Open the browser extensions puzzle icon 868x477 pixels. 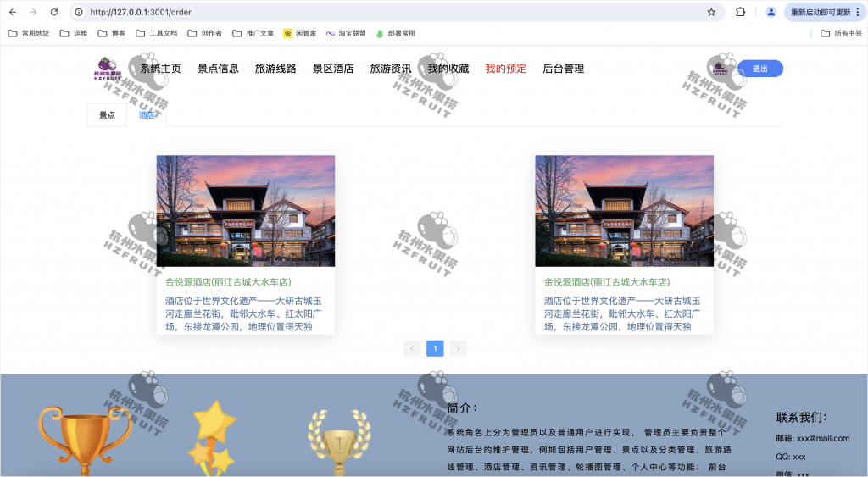[x=740, y=12]
